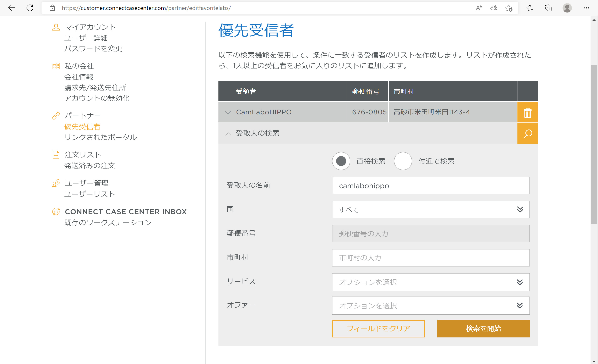Image resolution: width=598 pixels, height=364 pixels.
Task: Click the 受取人の名前 input field
Action: [431, 186]
